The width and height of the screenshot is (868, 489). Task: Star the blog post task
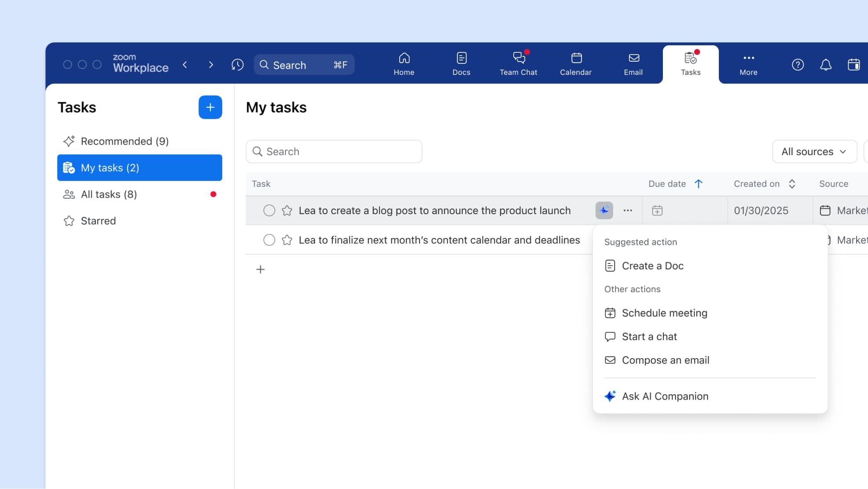pos(287,211)
